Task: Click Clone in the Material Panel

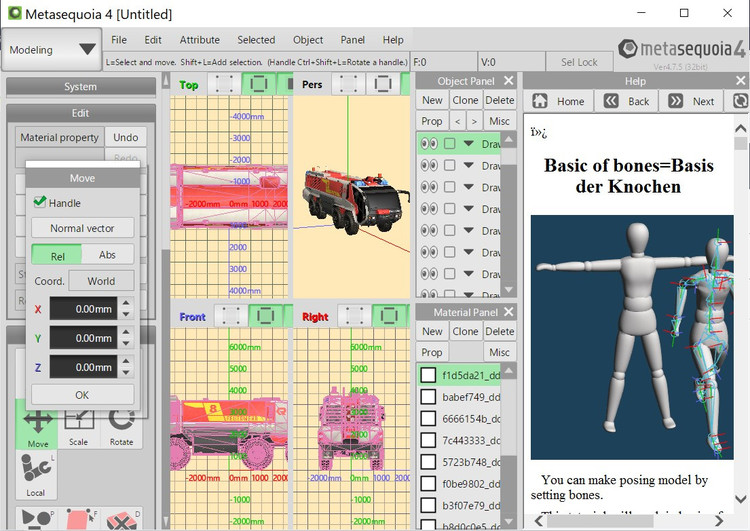Action: [x=465, y=331]
